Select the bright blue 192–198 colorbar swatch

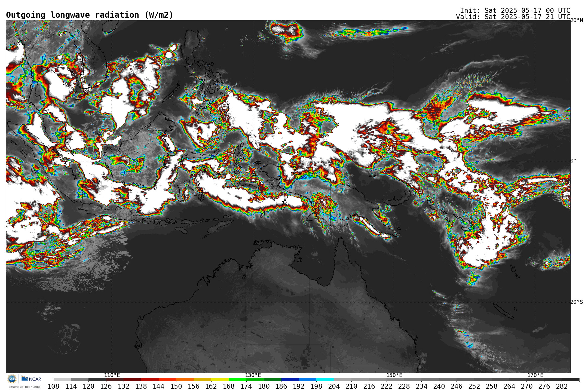pos(308,379)
